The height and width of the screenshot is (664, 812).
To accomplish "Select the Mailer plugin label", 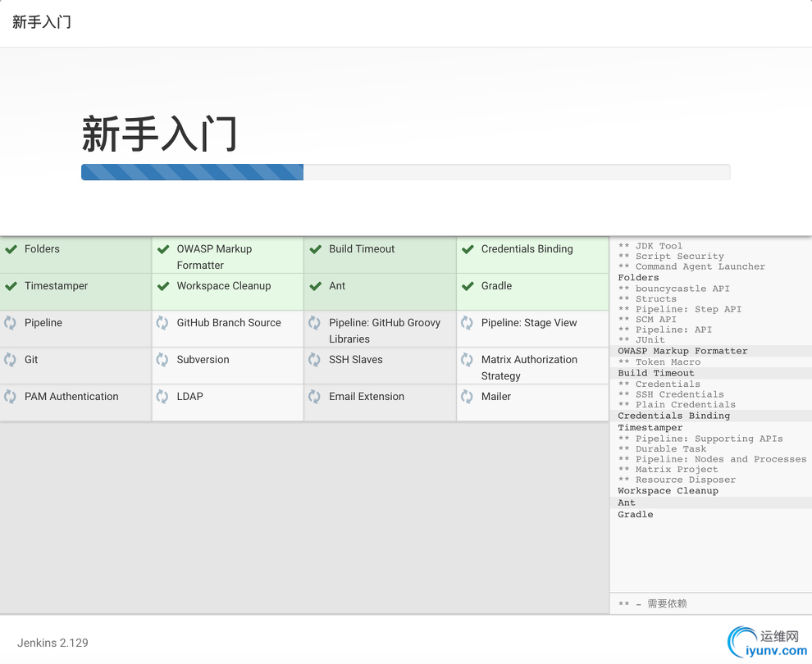I will [496, 397].
